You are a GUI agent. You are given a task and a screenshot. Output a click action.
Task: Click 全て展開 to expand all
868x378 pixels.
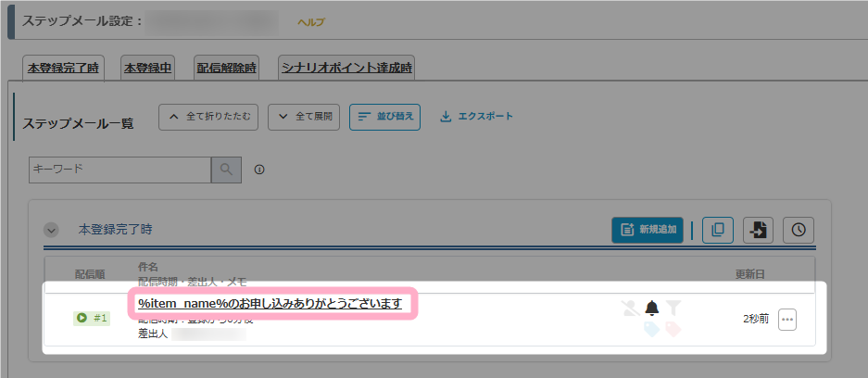(x=304, y=117)
